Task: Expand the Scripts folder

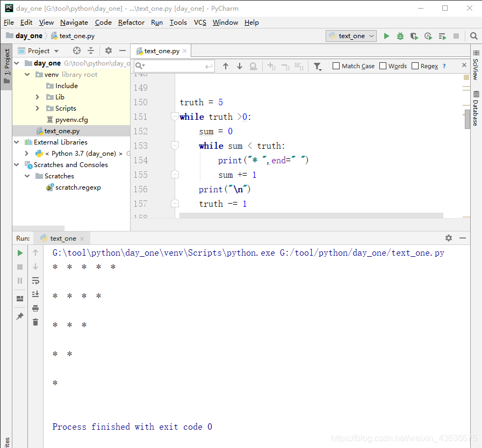Action: pyautogui.click(x=38, y=108)
